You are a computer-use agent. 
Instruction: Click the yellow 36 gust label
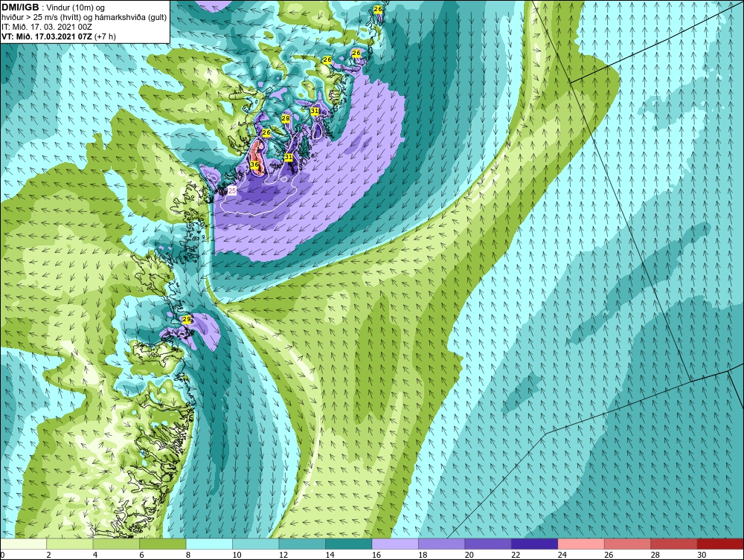click(x=254, y=164)
